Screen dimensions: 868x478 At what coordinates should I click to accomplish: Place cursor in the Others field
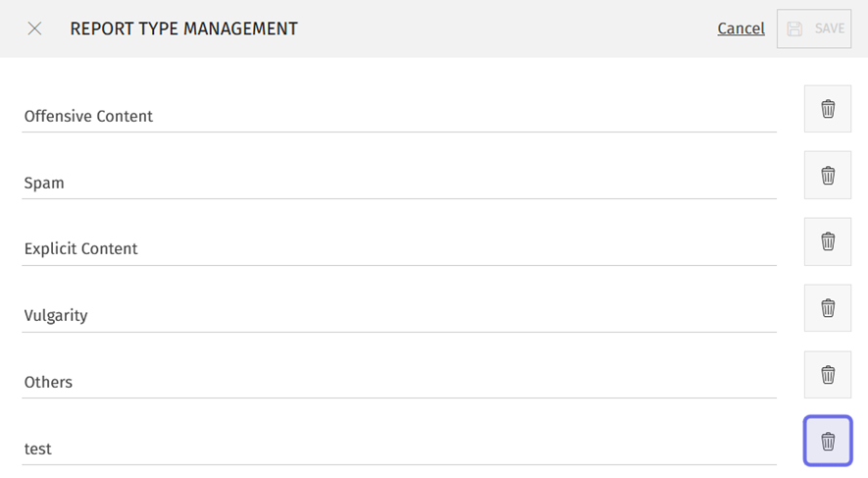pyautogui.click(x=399, y=382)
